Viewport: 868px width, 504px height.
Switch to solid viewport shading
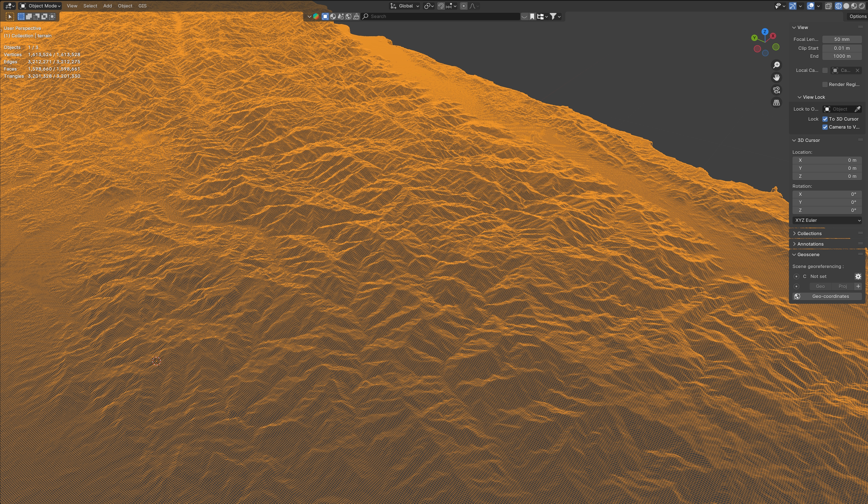pos(846,6)
